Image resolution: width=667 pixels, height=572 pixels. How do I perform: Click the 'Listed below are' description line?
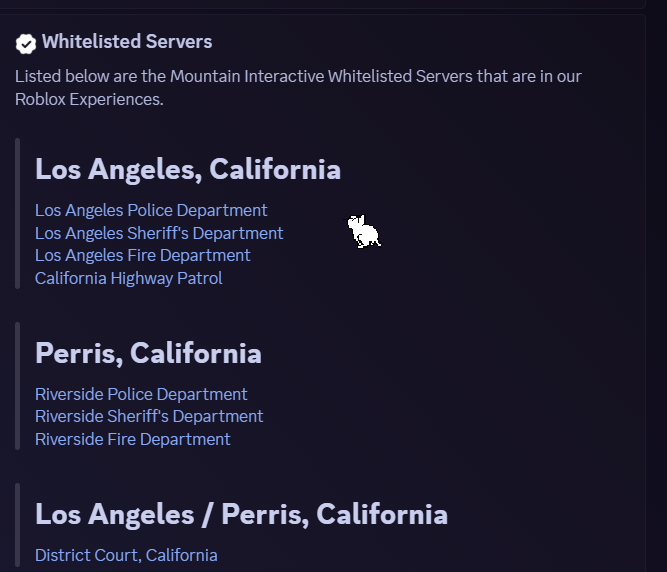(x=298, y=77)
